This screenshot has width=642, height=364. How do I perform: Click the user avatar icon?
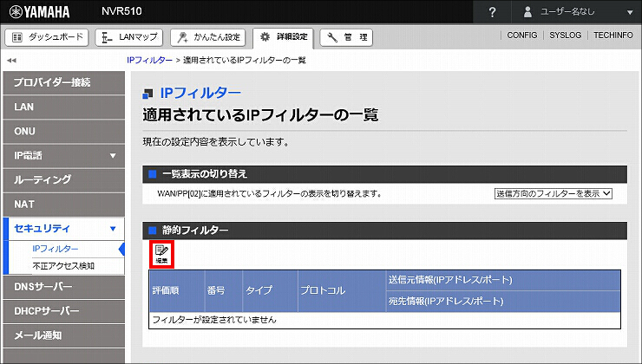[x=527, y=12]
